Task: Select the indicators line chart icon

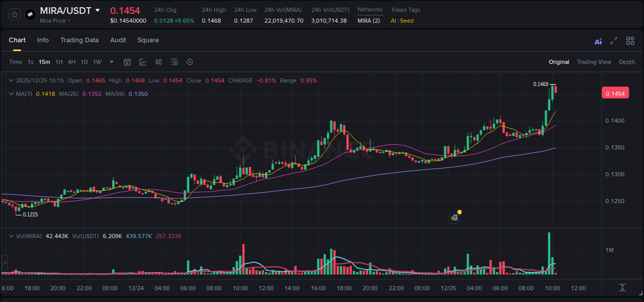Action: coord(143,62)
